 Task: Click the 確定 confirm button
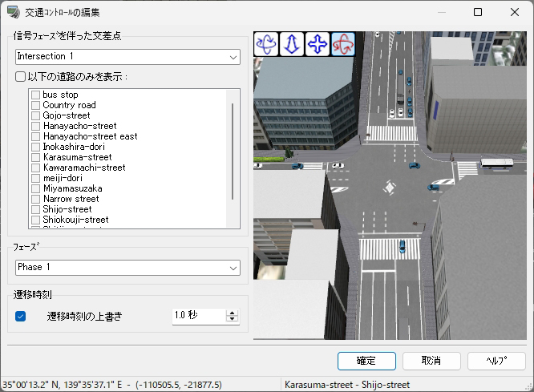click(x=366, y=360)
